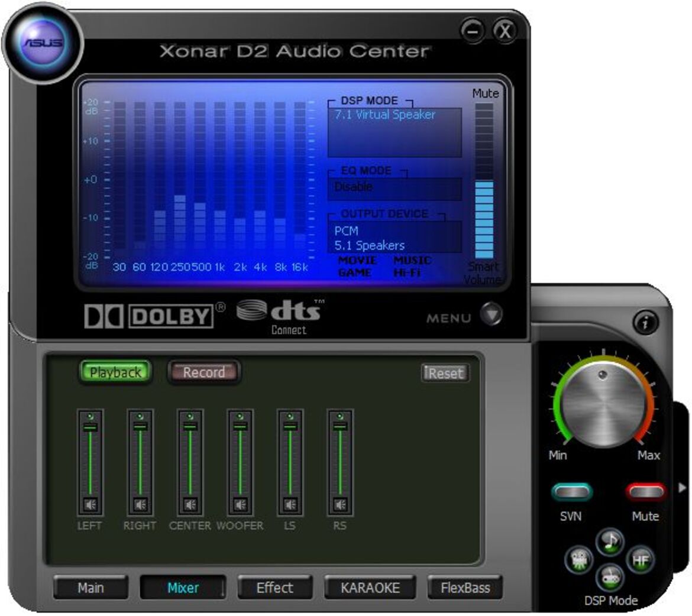Mute the CENTER channel speaker icon

pos(190,504)
